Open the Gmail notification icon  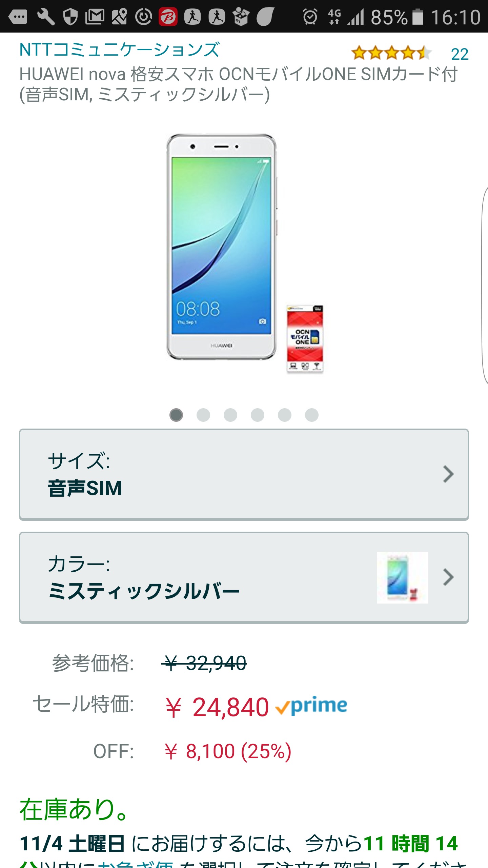click(95, 17)
